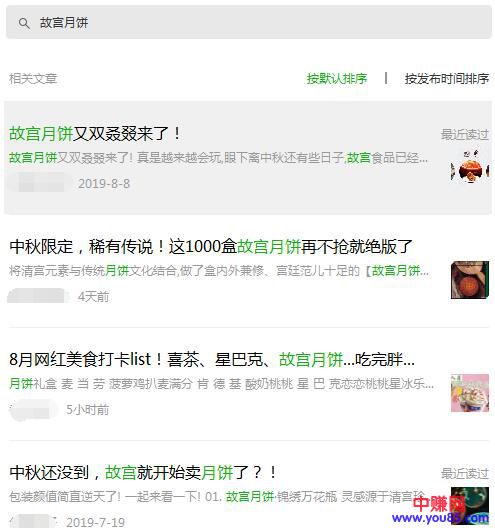Open the mooncake thumbnail of first article

(x=470, y=167)
